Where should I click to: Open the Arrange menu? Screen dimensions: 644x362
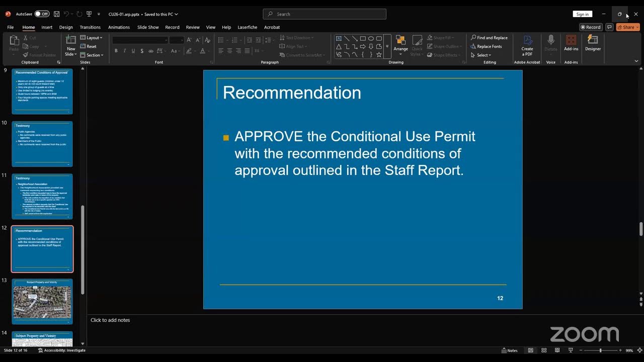tap(400, 46)
